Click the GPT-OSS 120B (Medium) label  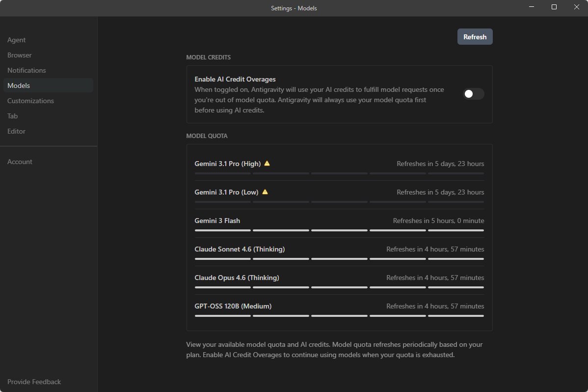[x=233, y=307]
